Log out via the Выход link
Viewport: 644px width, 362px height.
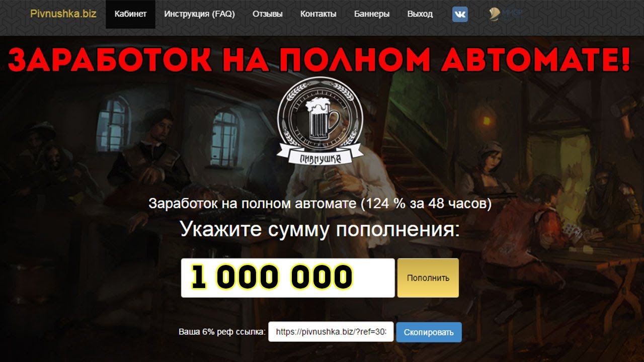point(420,14)
